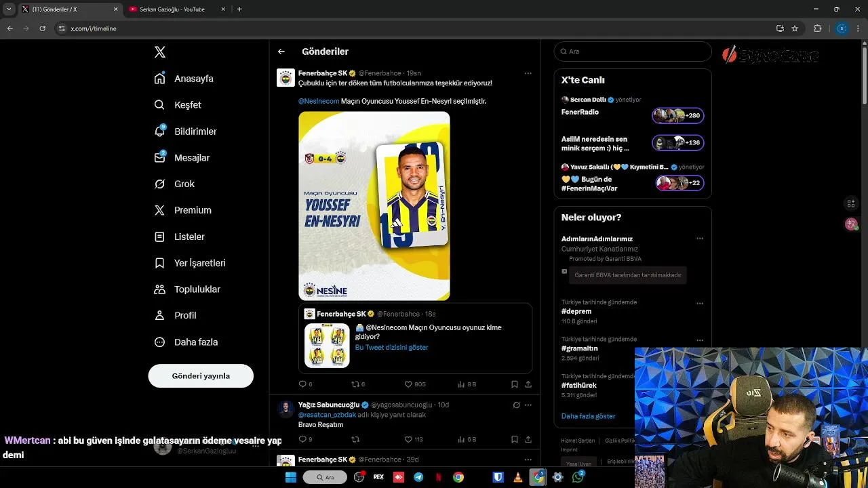The image size is (868, 488).
Task: Open Keşfet search page
Action: coord(178,105)
